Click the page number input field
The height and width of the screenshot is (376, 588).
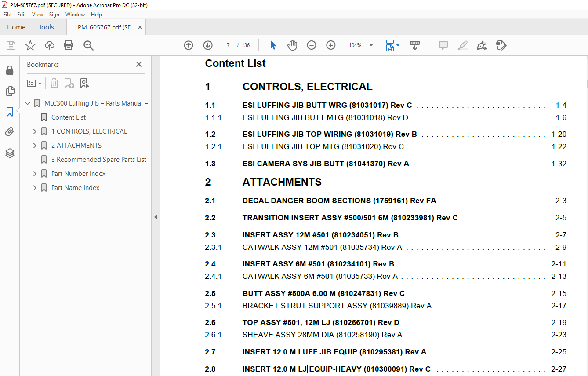(228, 45)
